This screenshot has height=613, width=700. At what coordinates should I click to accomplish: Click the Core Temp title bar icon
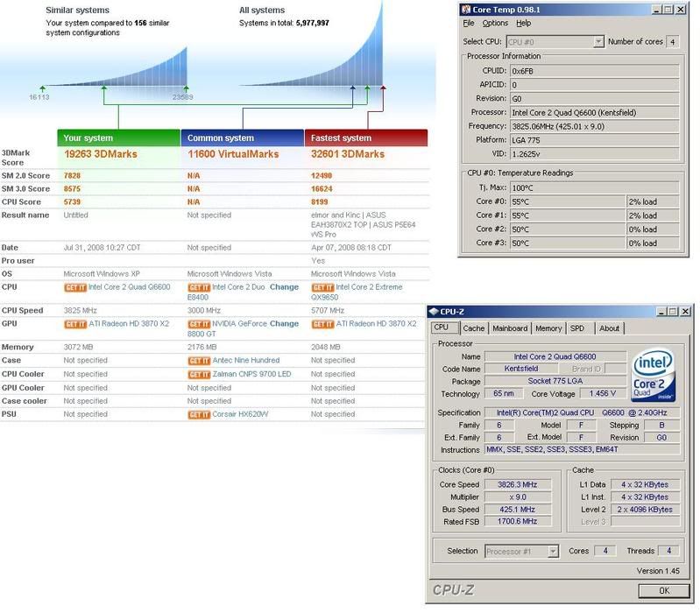[470, 9]
